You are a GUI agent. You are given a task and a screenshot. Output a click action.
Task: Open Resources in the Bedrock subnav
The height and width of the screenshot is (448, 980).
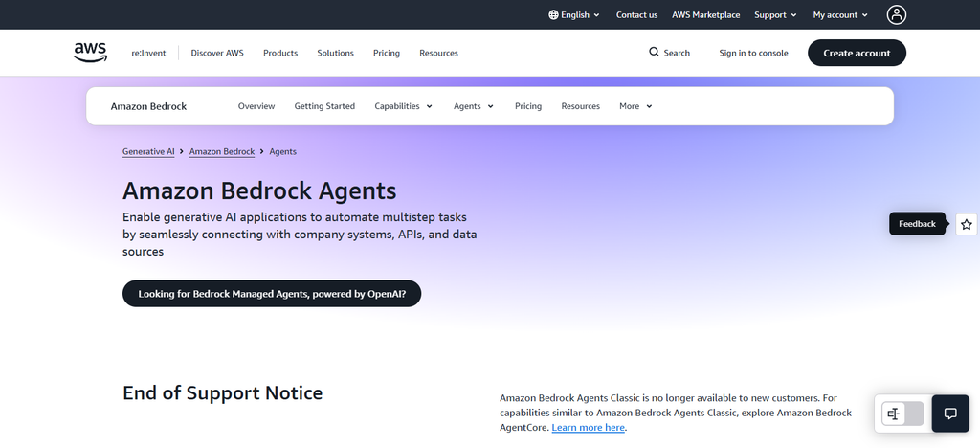(581, 106)
